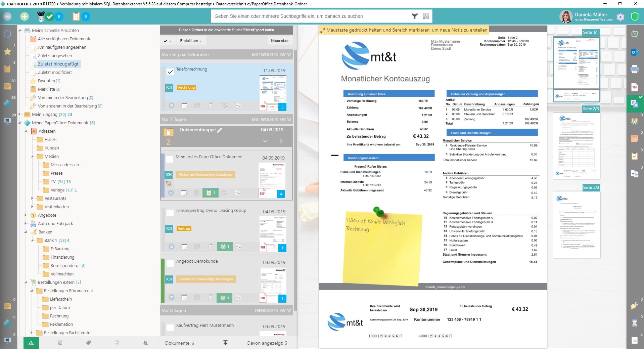Open the PIA robot assistant

point(41,16)
